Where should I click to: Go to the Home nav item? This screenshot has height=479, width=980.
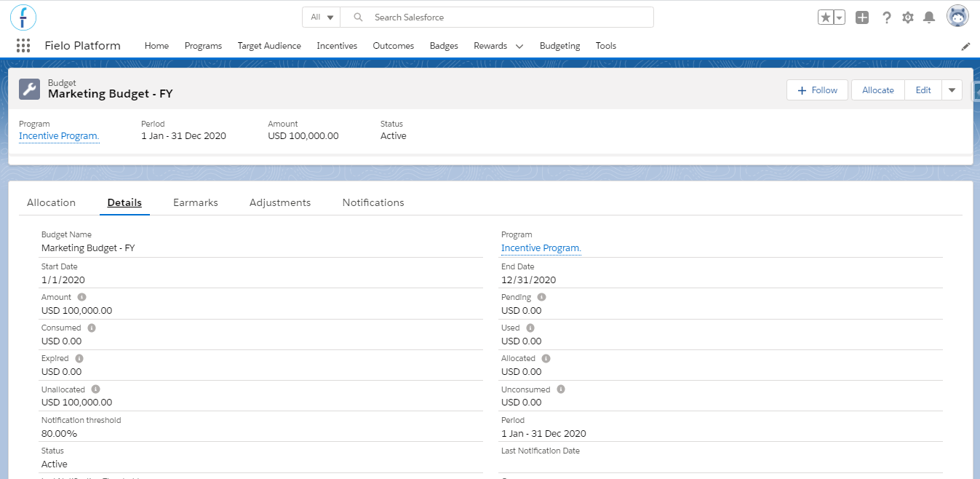click(x=156, y=46)
